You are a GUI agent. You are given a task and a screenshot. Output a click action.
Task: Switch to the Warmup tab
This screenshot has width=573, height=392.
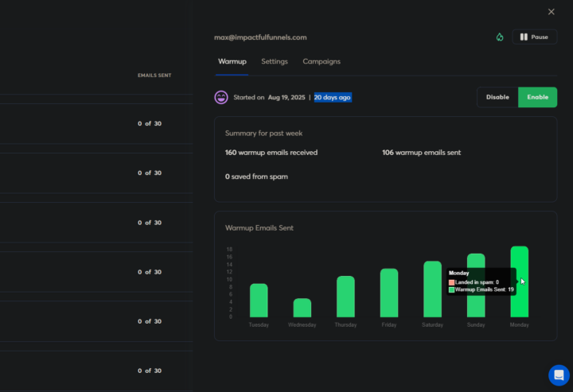pyautogui.click(x=232, y=61)
